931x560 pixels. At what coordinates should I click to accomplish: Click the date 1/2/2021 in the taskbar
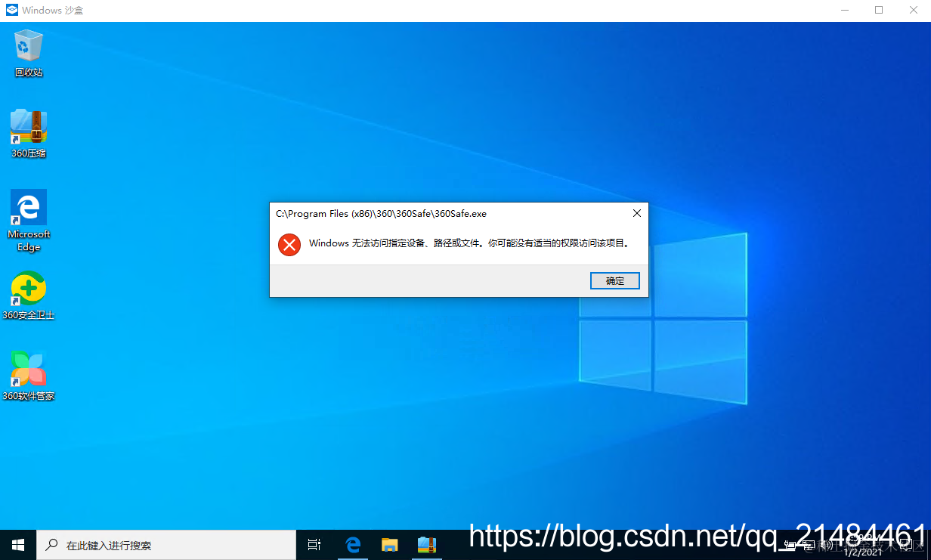point(862,552)
